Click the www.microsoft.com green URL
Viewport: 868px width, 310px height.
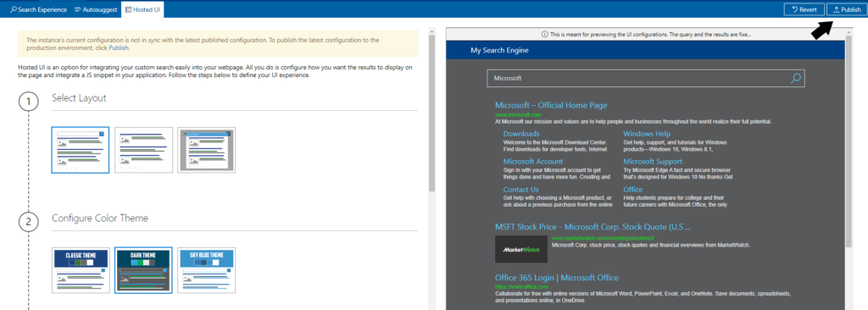coord(518,114)
